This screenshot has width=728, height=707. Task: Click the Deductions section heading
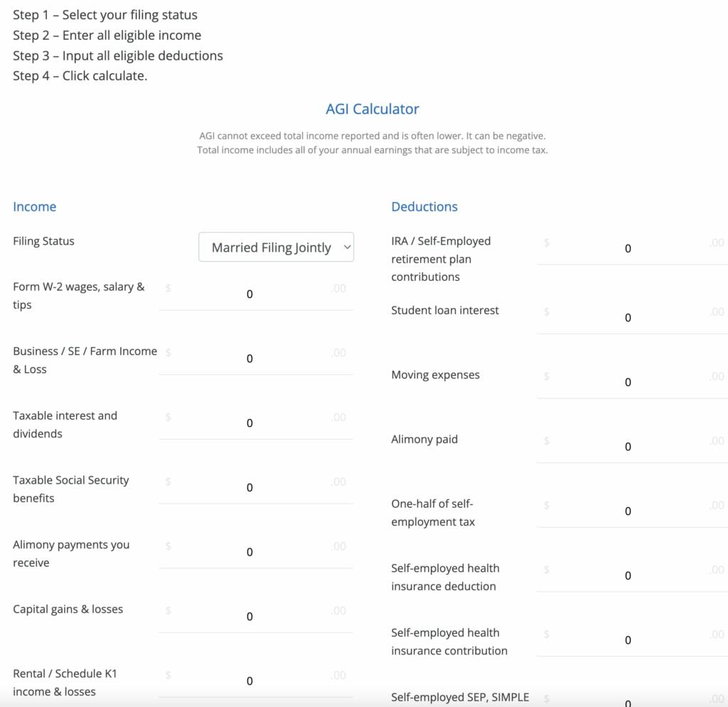coord(424,207)
